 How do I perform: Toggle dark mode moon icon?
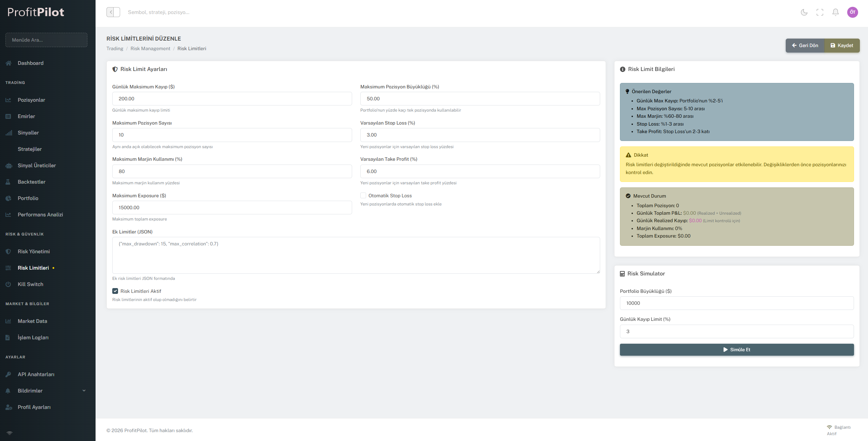click(804, 12)
